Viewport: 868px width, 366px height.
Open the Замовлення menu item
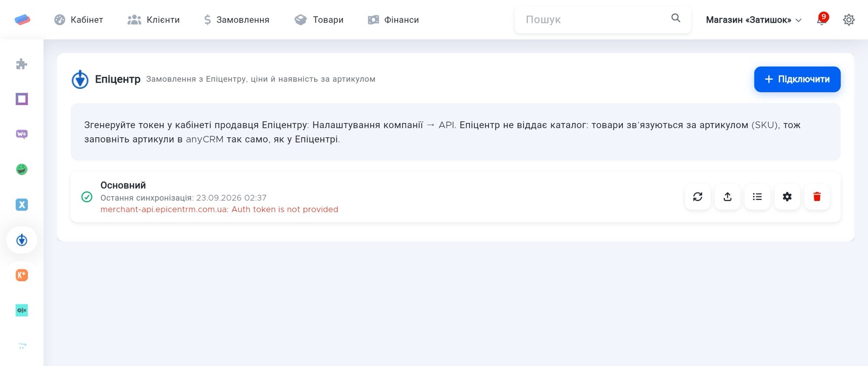(x=237, y=20)
